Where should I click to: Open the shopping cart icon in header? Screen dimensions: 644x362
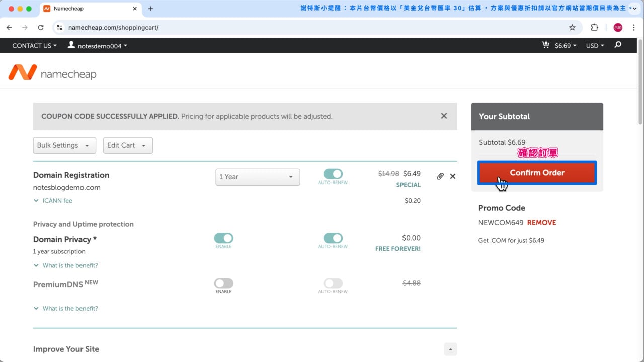tap(545, 45)
